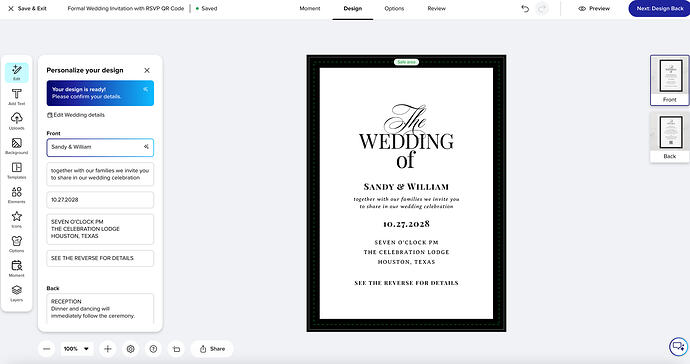Screen dimensions: 690x364
Task: Open the Options panel in the sidebar
Action: 17,244
